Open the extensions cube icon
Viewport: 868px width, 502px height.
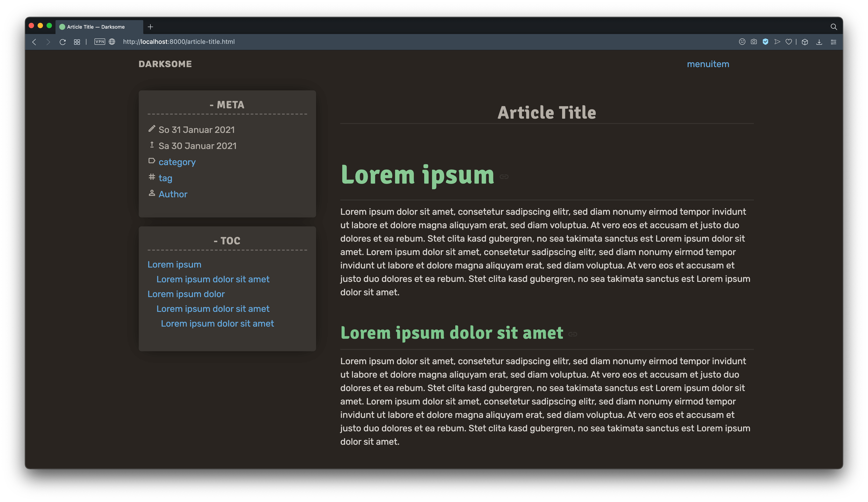(805, 42)
